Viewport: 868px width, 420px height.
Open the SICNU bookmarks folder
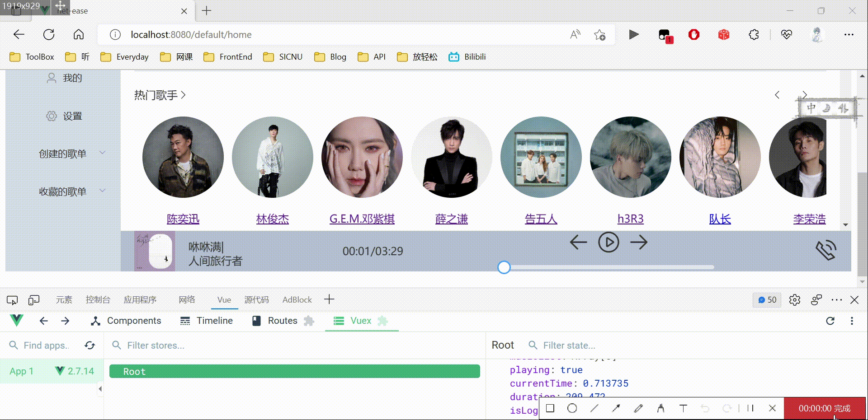283,57
